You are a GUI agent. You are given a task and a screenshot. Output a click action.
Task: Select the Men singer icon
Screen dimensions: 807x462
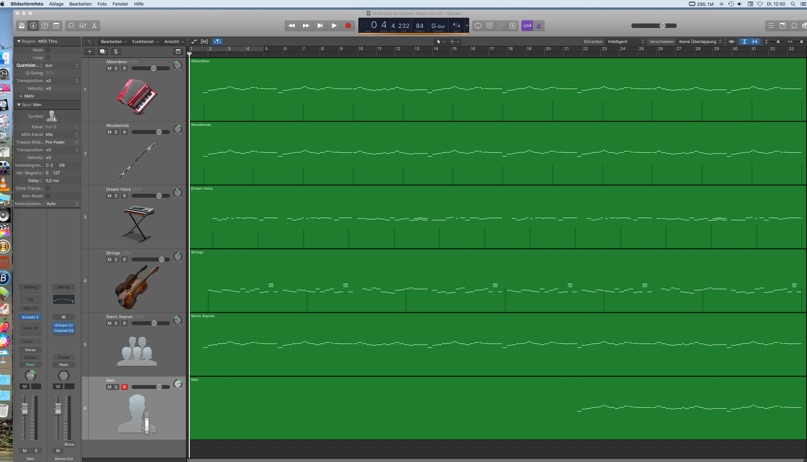click(137, 414)
